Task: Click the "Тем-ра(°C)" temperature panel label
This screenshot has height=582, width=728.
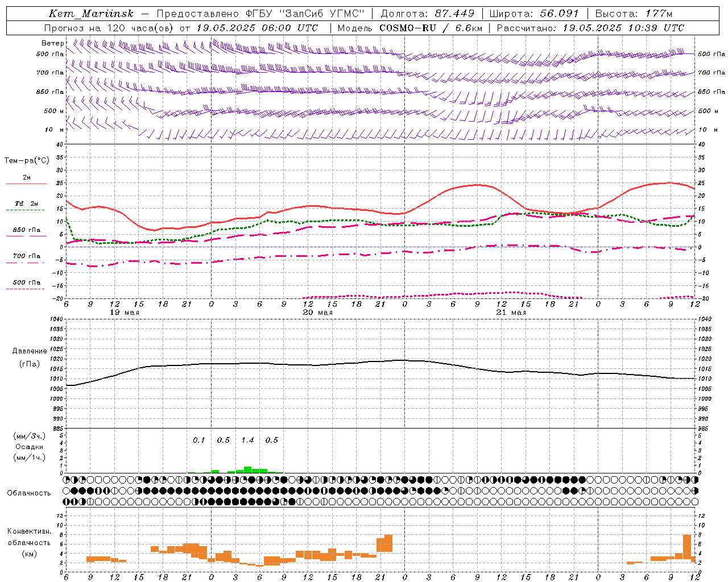Action: coord(27,161)
